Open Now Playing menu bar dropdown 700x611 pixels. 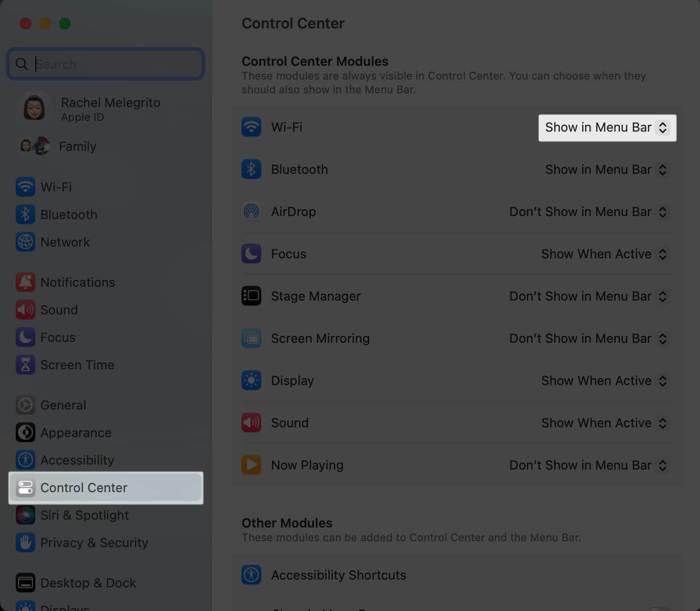pos(589,465)
